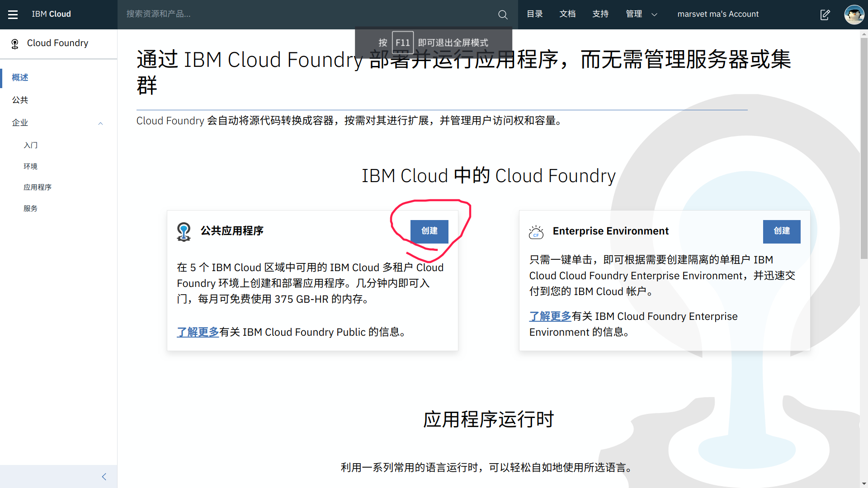
Task: Click 创建 for 公共应用程序
Action: (429, 232)
